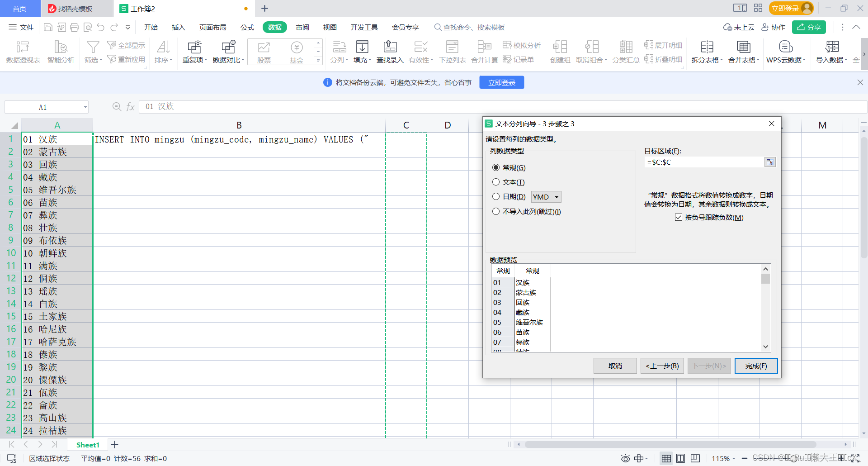Click the Merge Table (合并表格) icon
Image resolution: width=868 pixels, height=466 pixels.
coord(744,47)
